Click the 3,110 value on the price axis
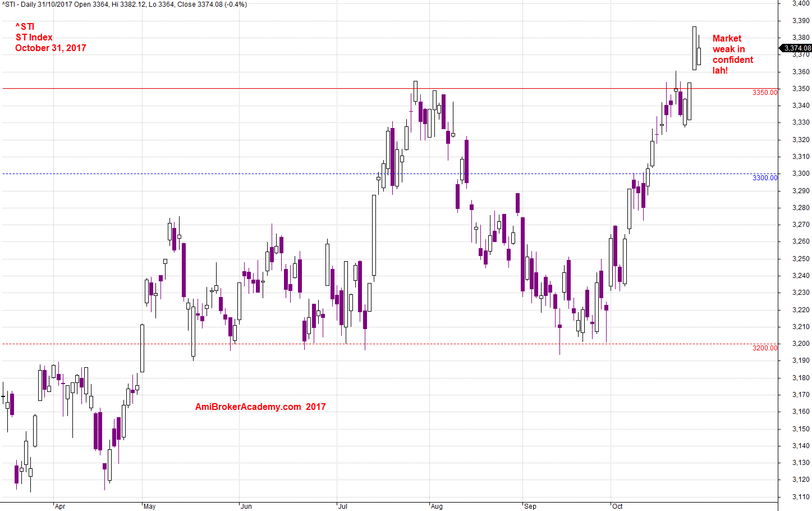The width and height of the screenshot is (812, 511). click(x=801, y=497)
